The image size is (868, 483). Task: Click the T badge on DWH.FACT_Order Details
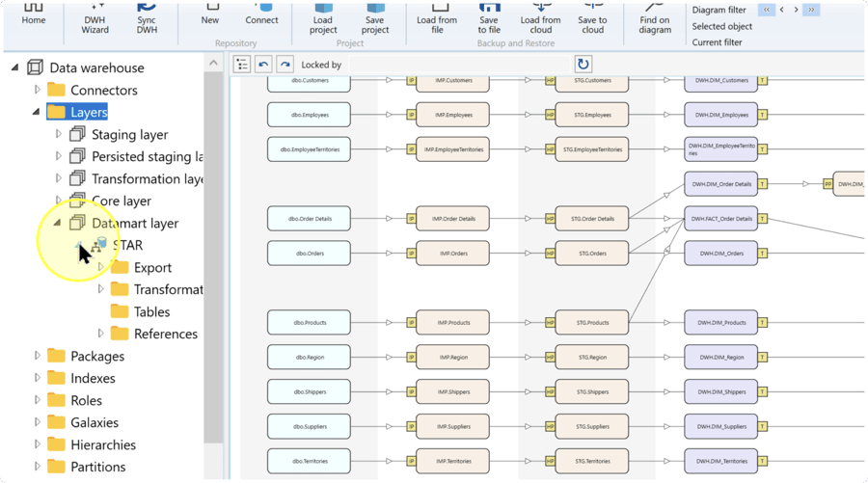(762, 219)
